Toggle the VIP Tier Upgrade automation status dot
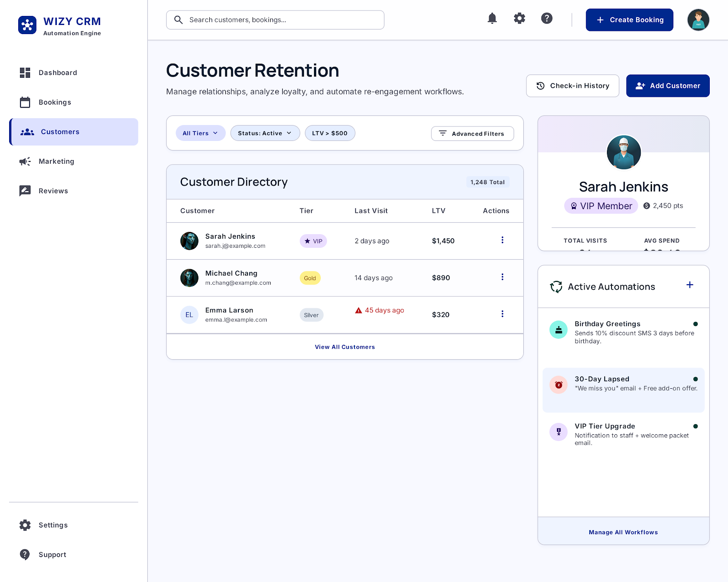Image resolution: width=728 pixels, height=582 pixels. [x=696, y=426]
